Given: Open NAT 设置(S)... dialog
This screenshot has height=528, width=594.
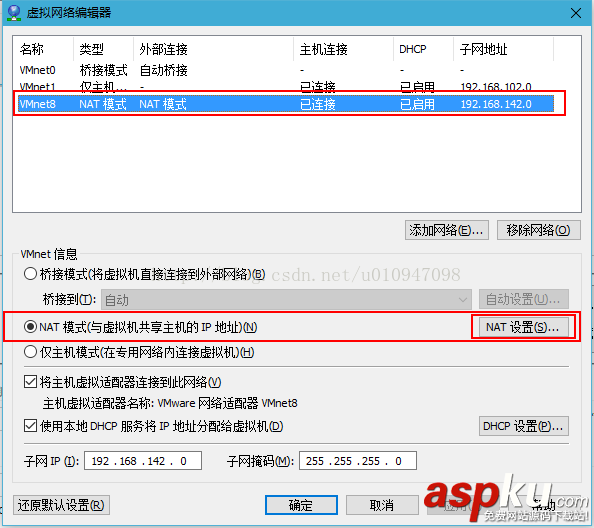Looking at the screenshot, I should [523, 327].
